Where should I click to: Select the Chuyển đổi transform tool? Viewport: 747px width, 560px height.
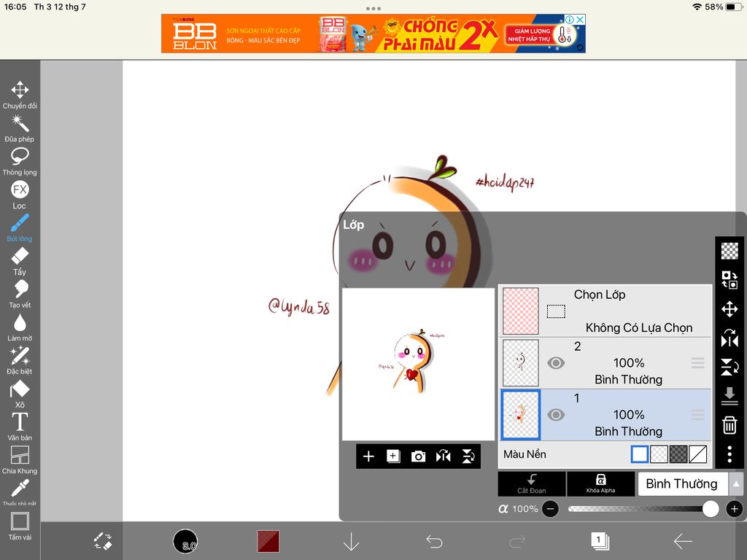(x=20, y=96)
